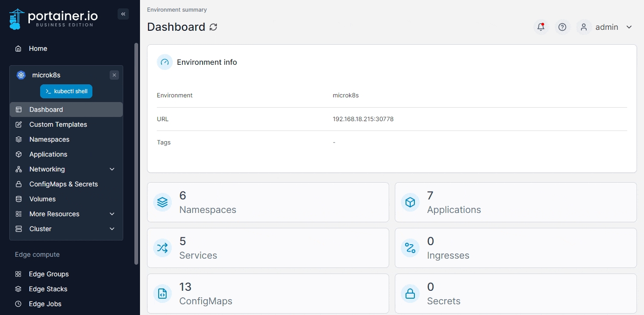Viewport: 644px width, 315px height.
Task: Click the Namespaces layers icon tile
Action: pos(162,202)
